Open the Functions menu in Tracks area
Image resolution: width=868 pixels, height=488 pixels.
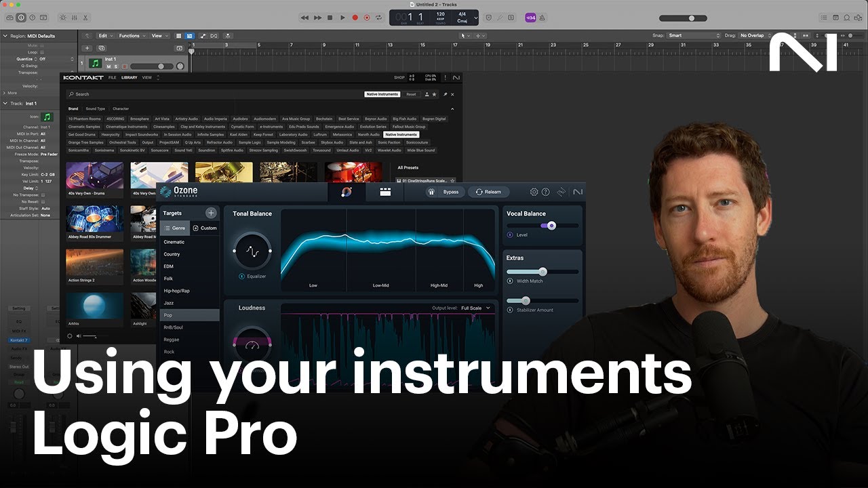click(x=132, y=35)
